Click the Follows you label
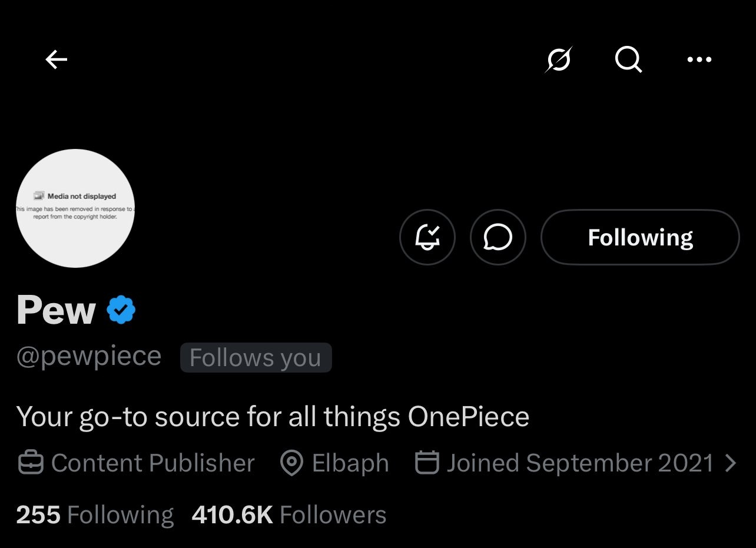 [256, 358]
